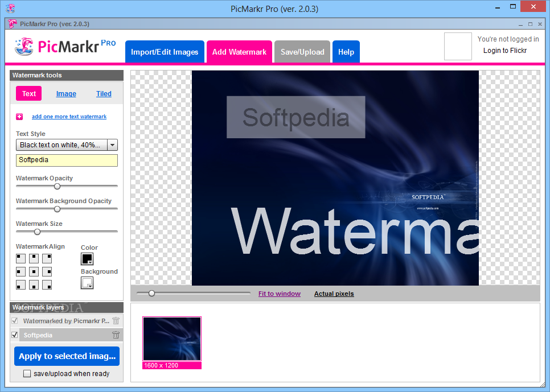The image size is (550, 392).
Task: Click the empty Flickr avatar box
Action: (x=458, y=46)
